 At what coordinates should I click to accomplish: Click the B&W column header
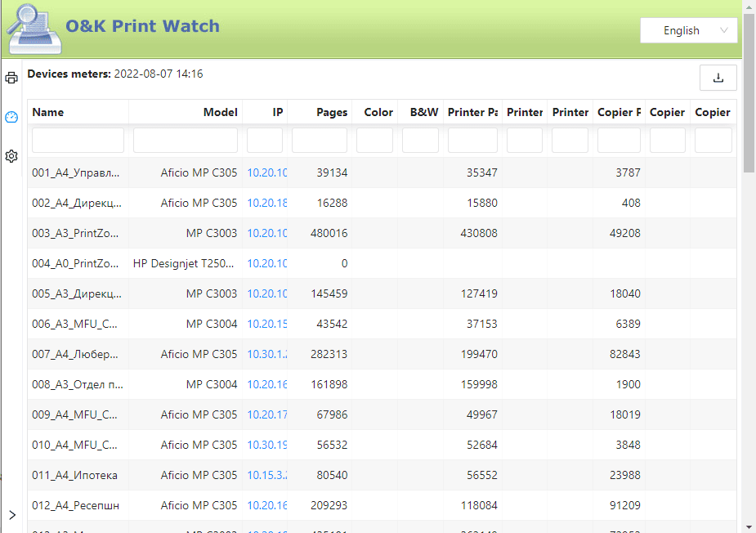[424, 112]
